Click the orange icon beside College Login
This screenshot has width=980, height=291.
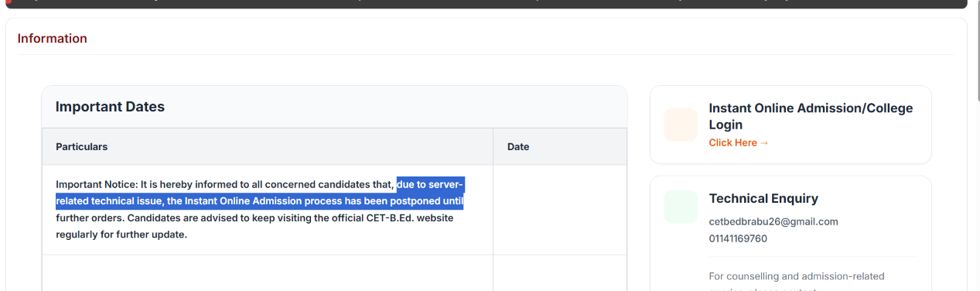(x=681, y=125)
